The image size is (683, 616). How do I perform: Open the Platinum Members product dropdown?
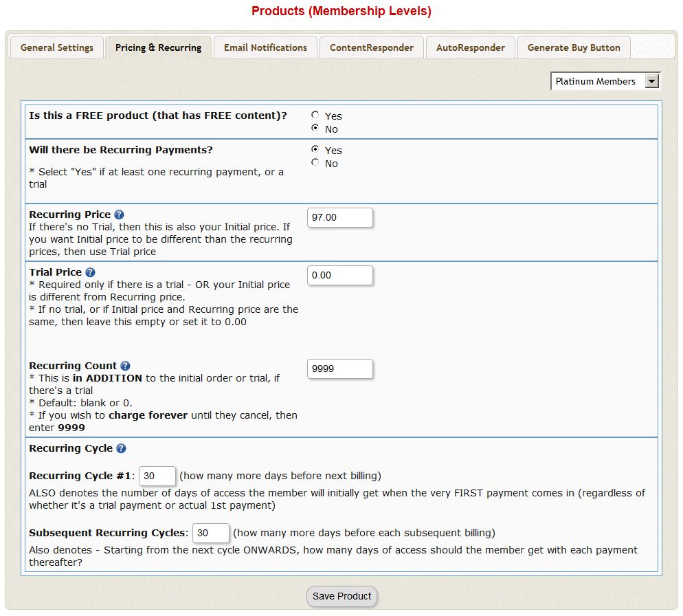(x=605, y=82)
